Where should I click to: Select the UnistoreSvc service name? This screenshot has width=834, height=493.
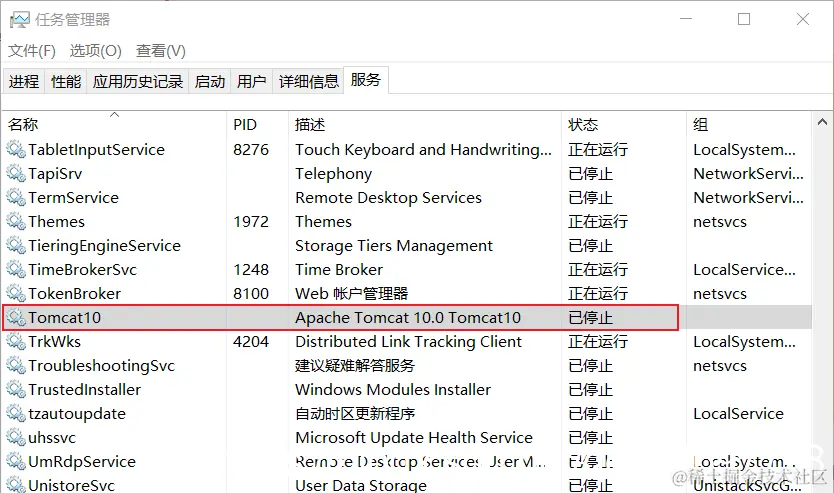click(x=71, y=485)
